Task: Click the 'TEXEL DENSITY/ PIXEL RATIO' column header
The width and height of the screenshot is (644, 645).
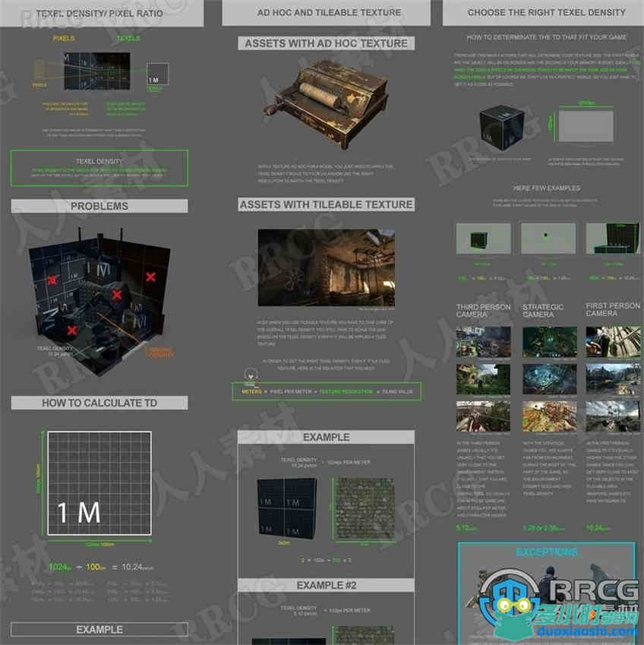Action: [100, 14]
